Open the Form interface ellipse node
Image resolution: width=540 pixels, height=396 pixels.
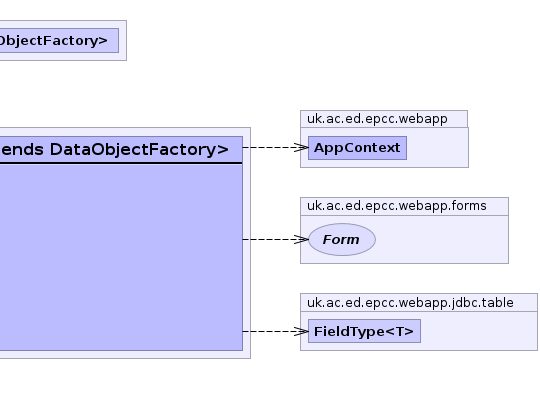342,240
